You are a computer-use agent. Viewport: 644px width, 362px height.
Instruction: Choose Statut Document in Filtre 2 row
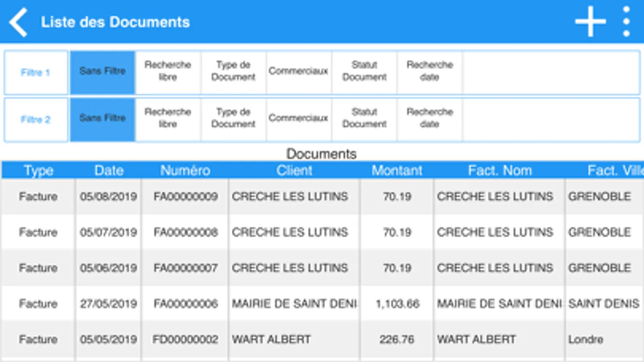[x=364, y=119]
